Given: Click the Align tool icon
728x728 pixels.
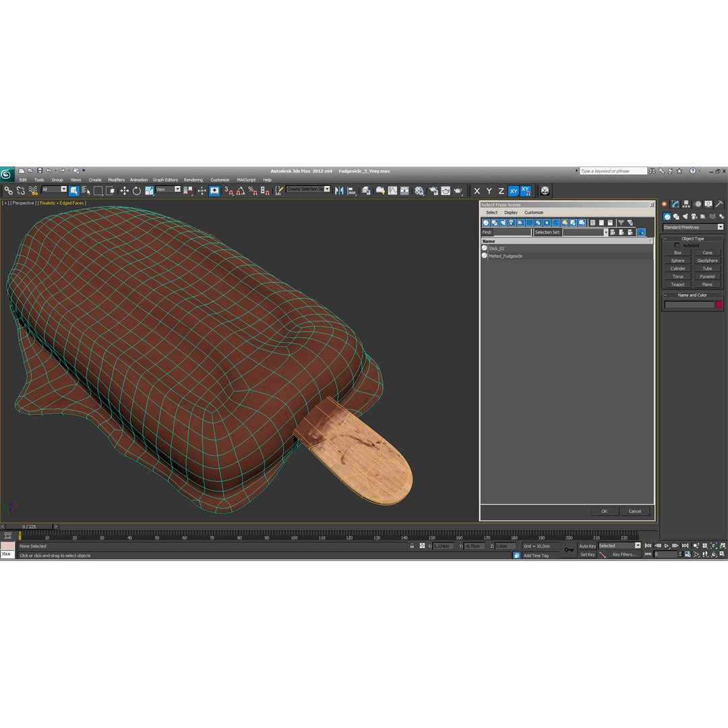Looking at the screenshot, I should [351, 191].
